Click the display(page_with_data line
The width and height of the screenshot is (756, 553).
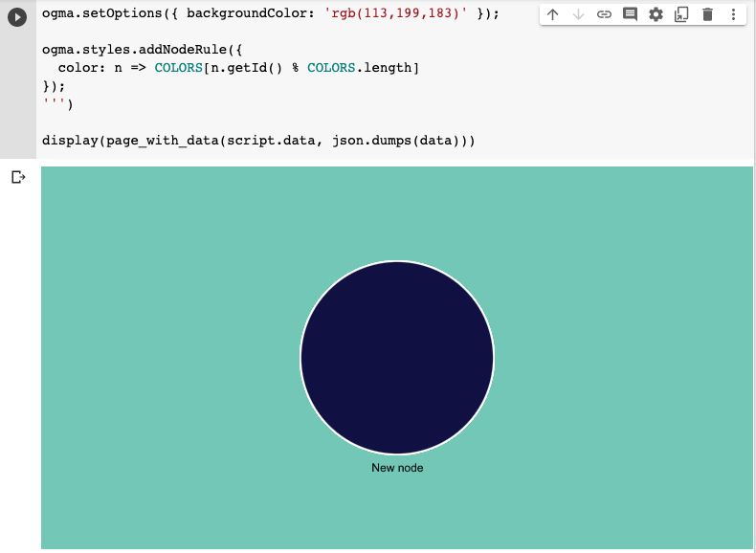(x=258, y=141)
